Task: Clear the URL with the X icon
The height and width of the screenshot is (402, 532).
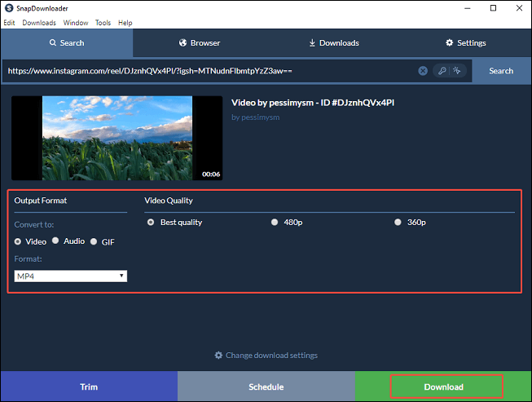Action: (x=423, y=71)
